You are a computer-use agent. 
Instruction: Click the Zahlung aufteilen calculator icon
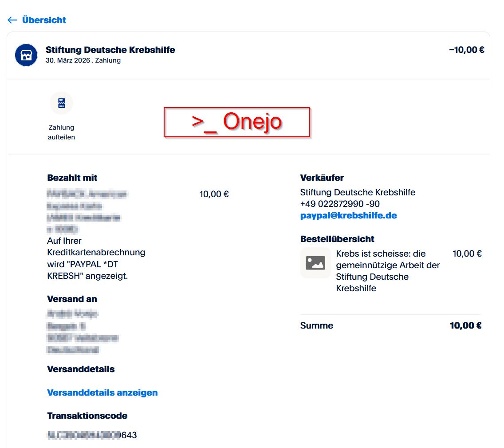[61, 103]
